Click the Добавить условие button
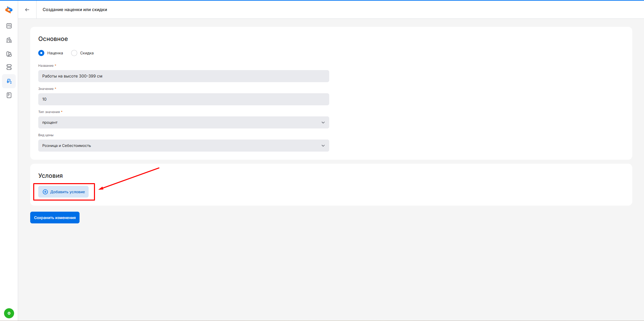The image size is (644, 321). click(x=63, y=192)
